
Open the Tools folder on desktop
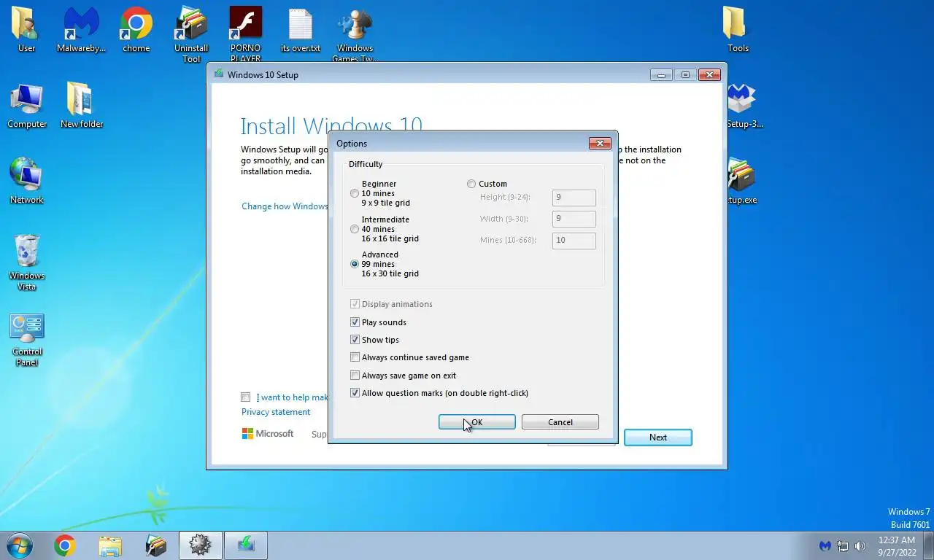[x=738, y=30]
